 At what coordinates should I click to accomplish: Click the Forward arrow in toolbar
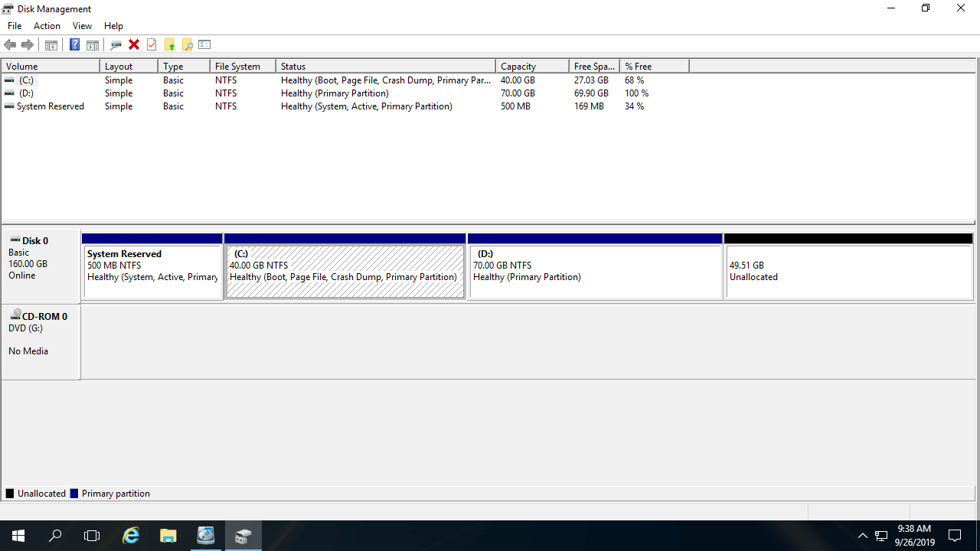click(x=28, y=45)
